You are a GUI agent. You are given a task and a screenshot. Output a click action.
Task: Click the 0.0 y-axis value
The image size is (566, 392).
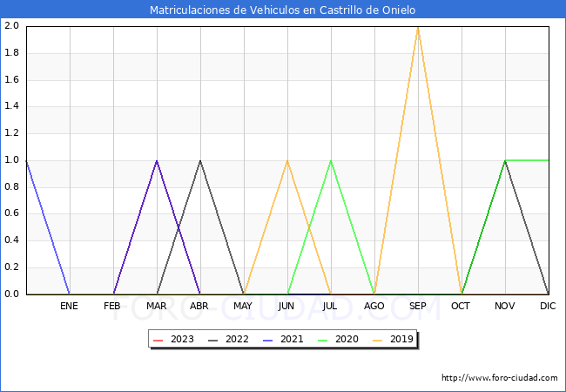[11, 294]
